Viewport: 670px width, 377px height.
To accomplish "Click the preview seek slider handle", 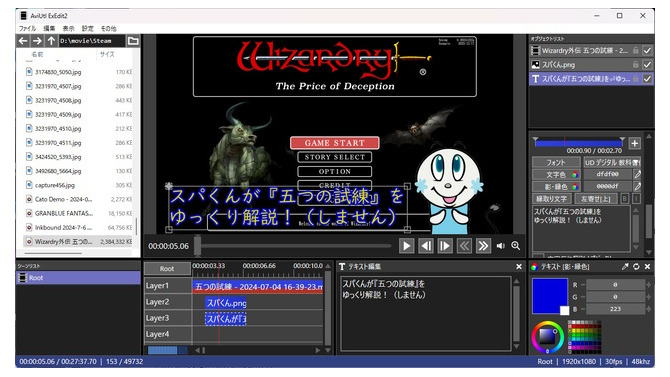I will click(x=197, y=245).
